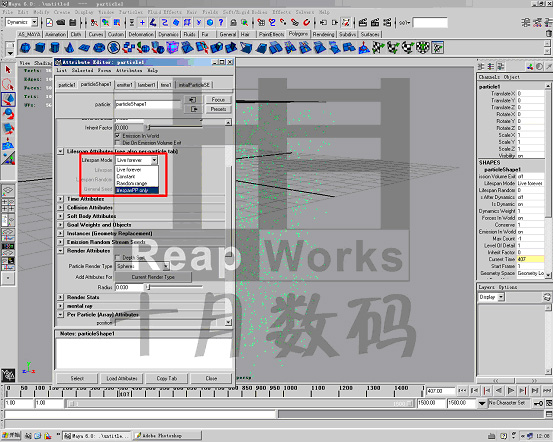Screen dimensions: 553x442
Task: Open the Dynamics menu set dropdown
Action: coord(22,22)
